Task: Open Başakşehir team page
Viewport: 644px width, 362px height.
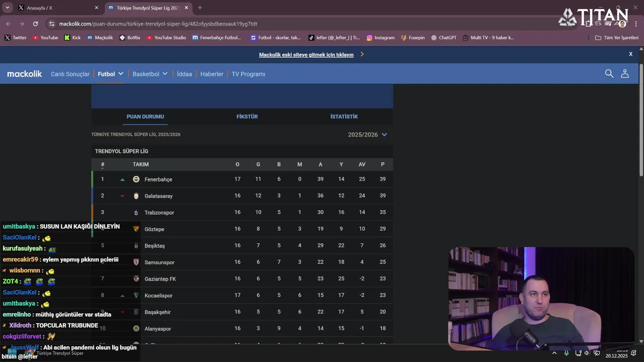Action: (x=157, y=312)
